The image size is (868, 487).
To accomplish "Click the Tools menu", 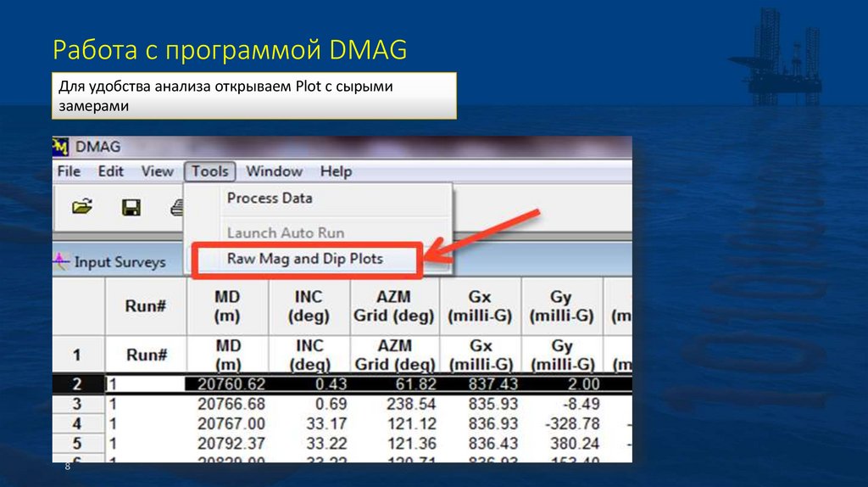I will coord(210,171).
